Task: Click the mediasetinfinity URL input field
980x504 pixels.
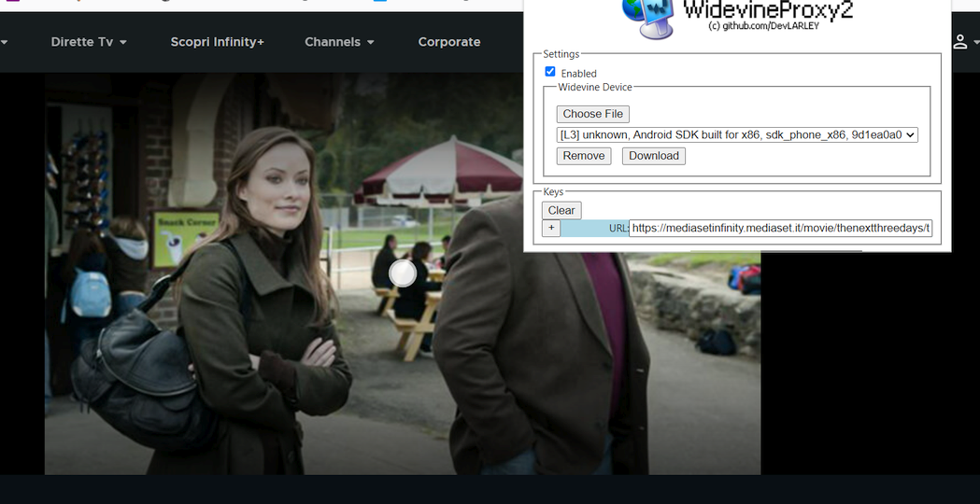Action: click(x=781, y=228)
